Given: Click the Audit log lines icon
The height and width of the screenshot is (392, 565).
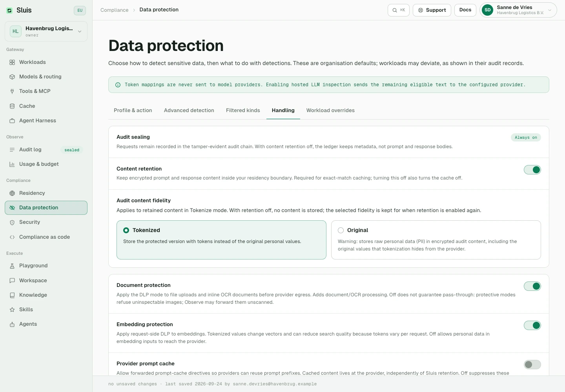Looking at the screenshot, I should 12,150.
